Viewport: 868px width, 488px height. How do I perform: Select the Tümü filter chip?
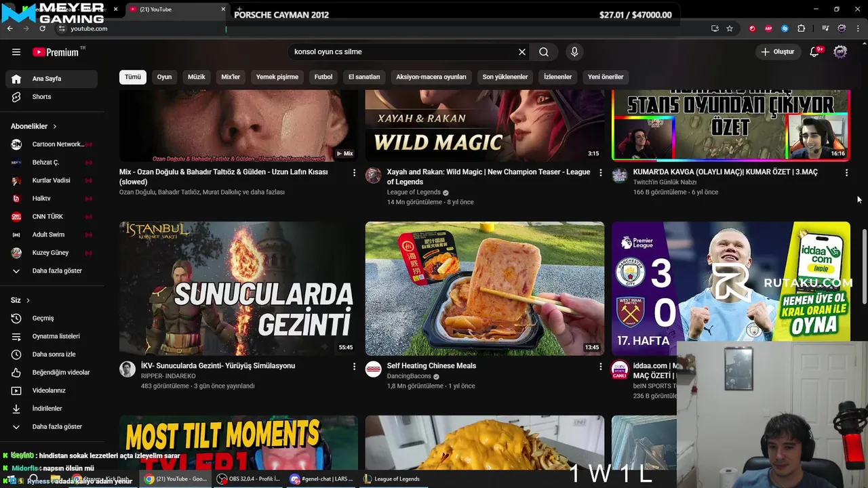click(133, 77)
